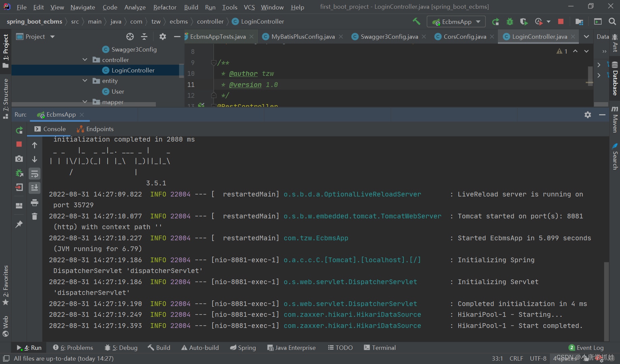Open Run panel settings gear

pyautogui.click(x=588, y=115)
